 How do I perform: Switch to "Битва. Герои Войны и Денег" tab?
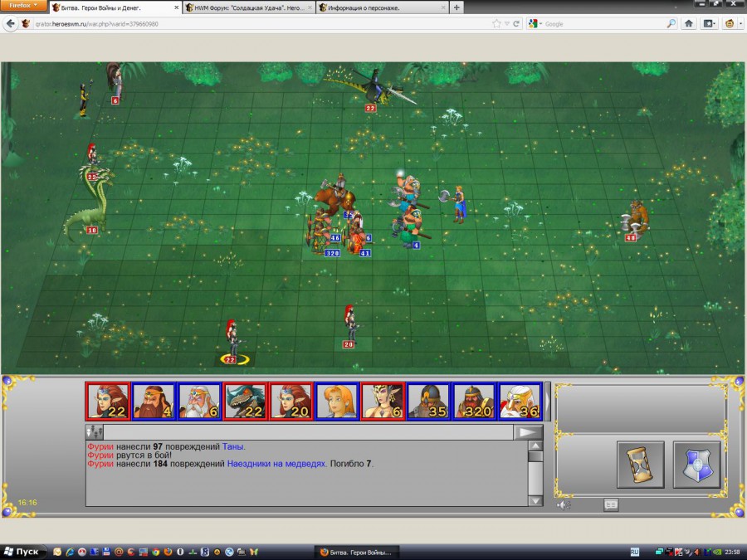115,7
